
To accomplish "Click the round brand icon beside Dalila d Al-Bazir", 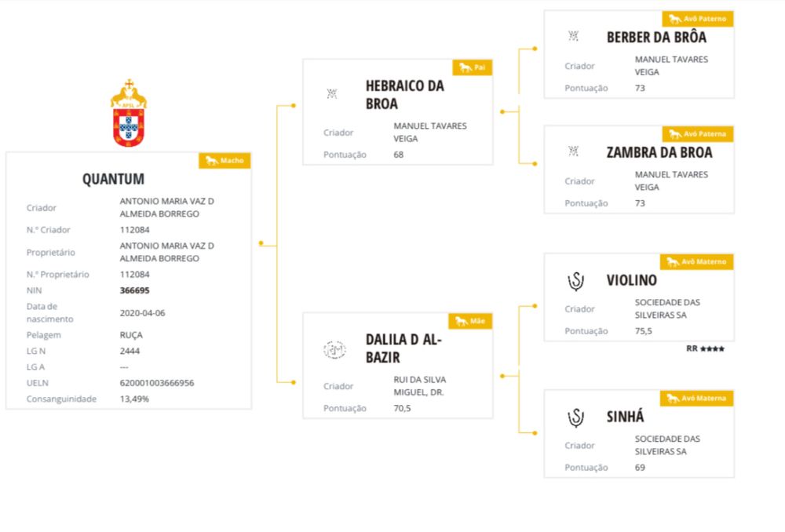I will point(334,349).
